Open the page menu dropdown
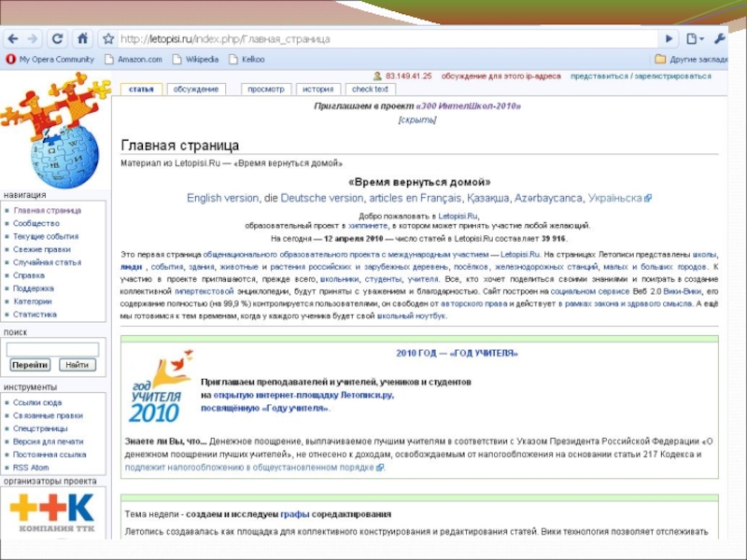 click(695, 39)
